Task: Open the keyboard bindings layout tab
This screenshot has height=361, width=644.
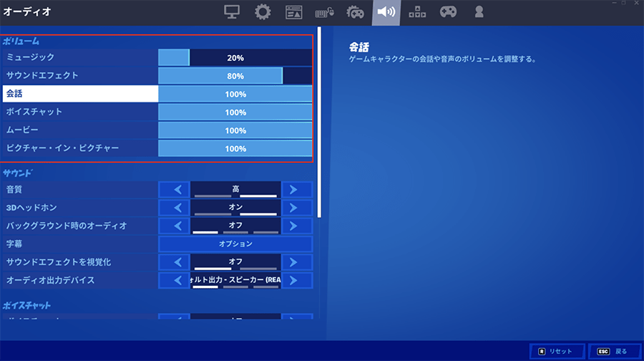Action: point(417,12)
